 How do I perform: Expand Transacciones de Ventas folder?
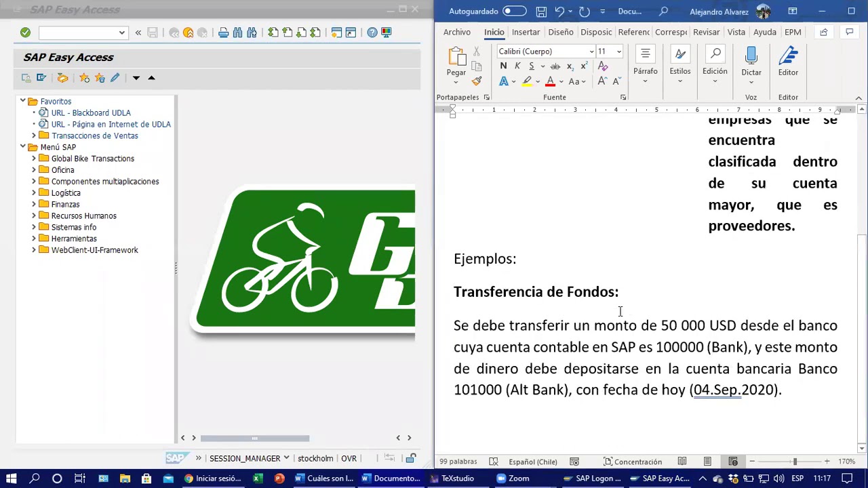point(34,136)
